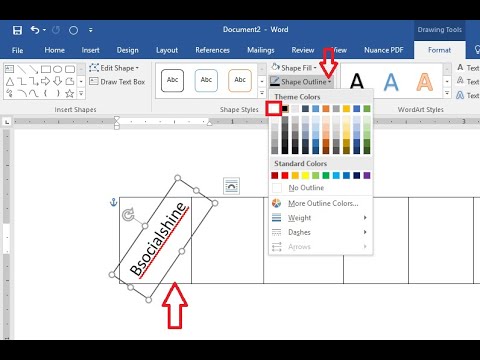Image resolution: width=480 pixels, height=360 pixels.
Task: Select the Elbow Arrow Connector shape
Action: [34, 81]
